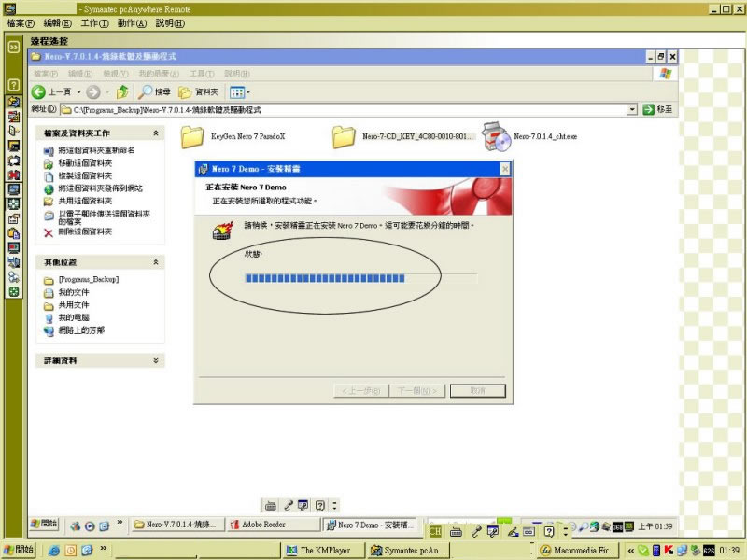
Task: Select the Nero-7.0.1.4_cht.exe installer file
Action: [529, 136]
